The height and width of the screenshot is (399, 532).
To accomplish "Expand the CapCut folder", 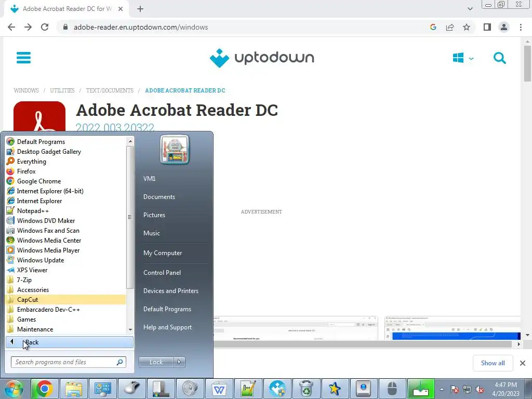I will click(66, 300).
